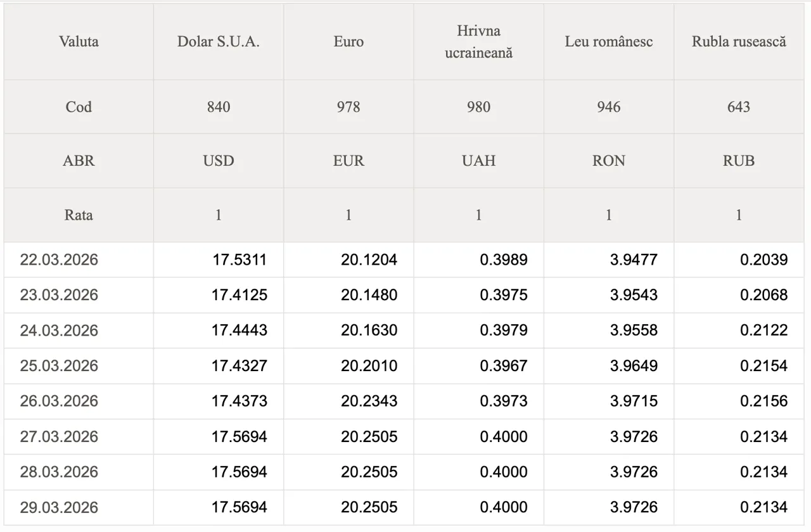
Task: Select the Euro rate 20.1480
Action: tap(369, 295)
